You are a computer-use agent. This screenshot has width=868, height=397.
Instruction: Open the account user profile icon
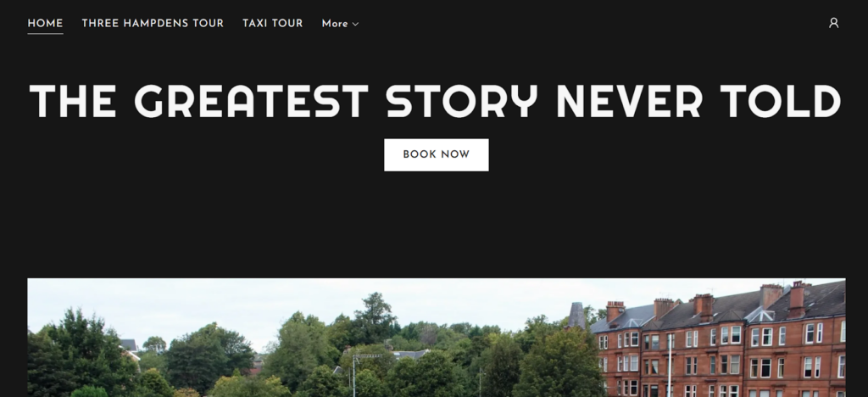(x=833, y=23)
